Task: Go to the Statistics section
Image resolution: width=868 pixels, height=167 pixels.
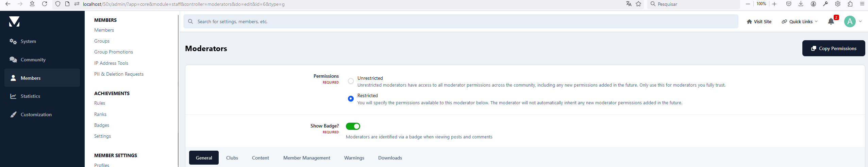Action: point(30,96)
